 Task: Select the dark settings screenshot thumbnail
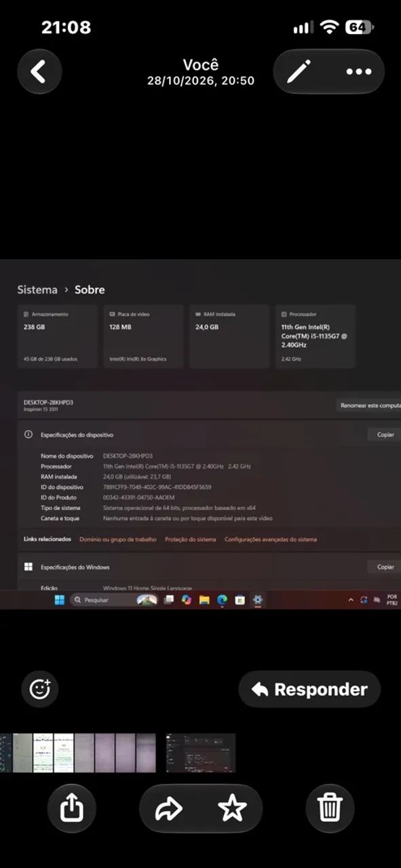pos(201,753)
